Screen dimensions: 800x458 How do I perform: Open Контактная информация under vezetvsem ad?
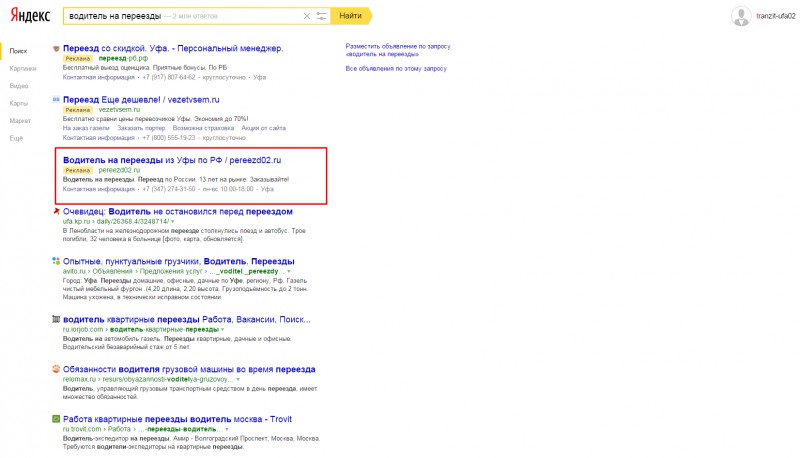click(98, 138)
